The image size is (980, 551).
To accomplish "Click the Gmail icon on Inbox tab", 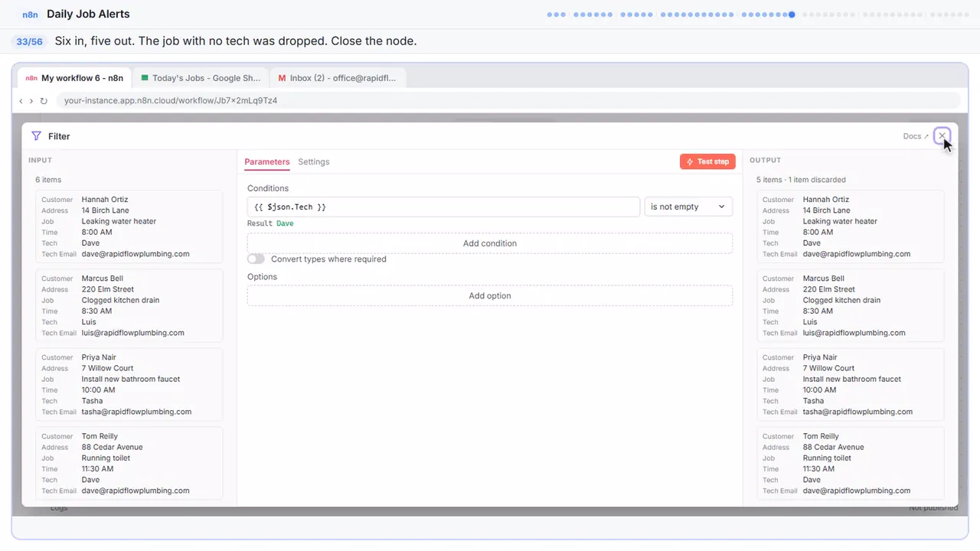I will tap(282, 78).
